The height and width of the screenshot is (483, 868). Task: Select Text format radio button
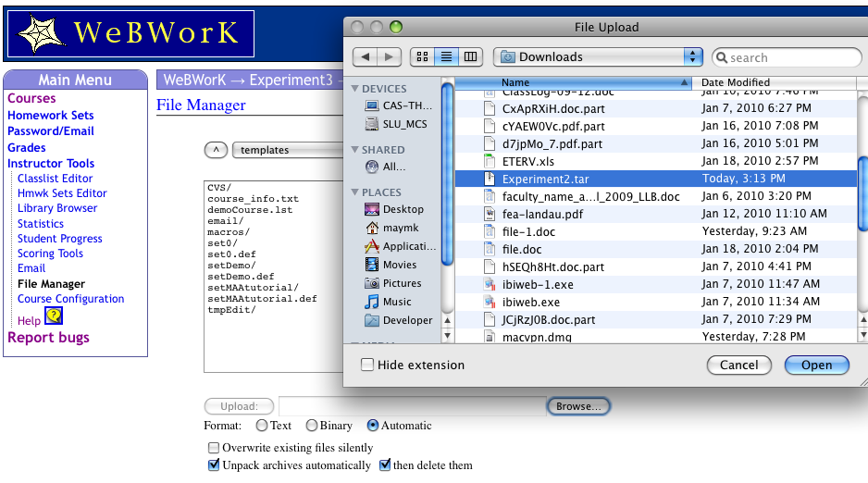pyautogui.click(x=262, y=426)
